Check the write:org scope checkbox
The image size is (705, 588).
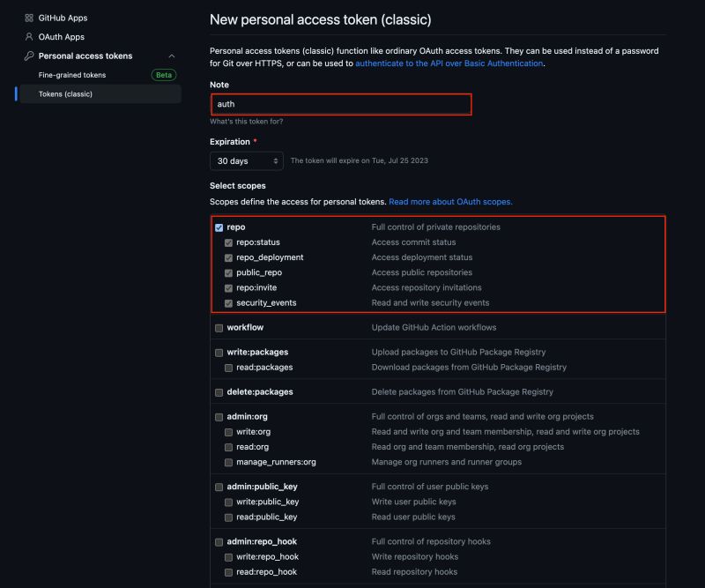(228, 432)
